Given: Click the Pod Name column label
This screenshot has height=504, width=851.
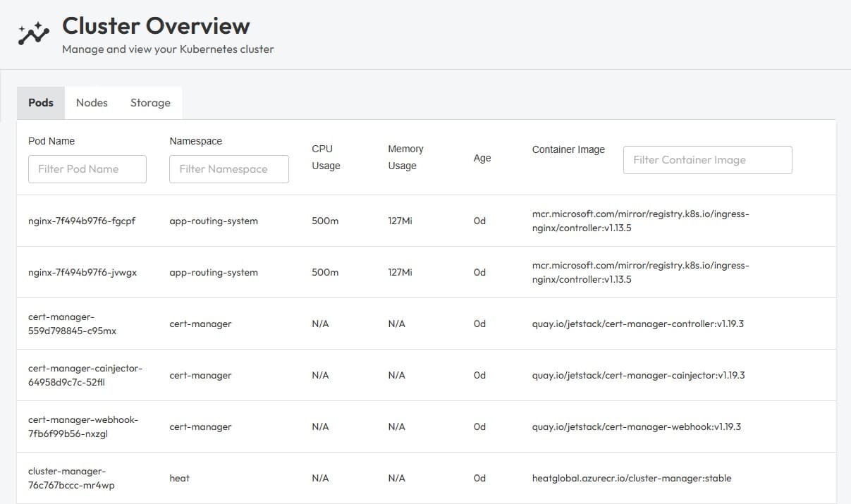Looking at the screenshot, I should (x=51, y=141).
